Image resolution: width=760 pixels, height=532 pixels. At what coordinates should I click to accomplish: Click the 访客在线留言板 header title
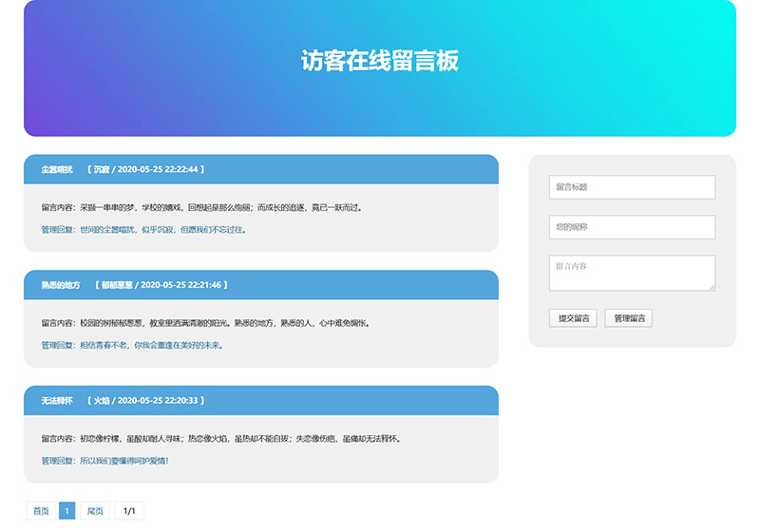(x=380, y=61)
